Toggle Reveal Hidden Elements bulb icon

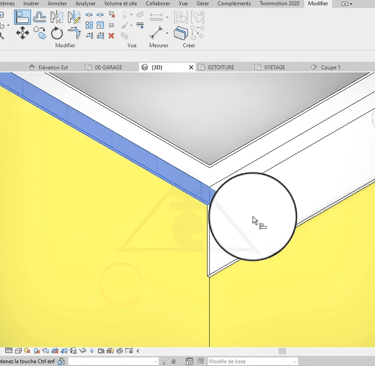92,351
